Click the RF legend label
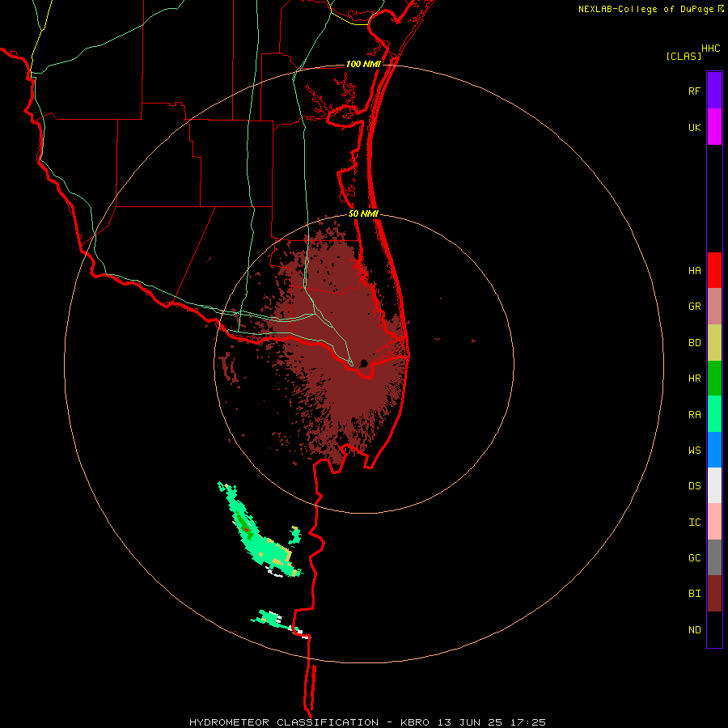Screen dimensions: 728x728 click(694, 91)
